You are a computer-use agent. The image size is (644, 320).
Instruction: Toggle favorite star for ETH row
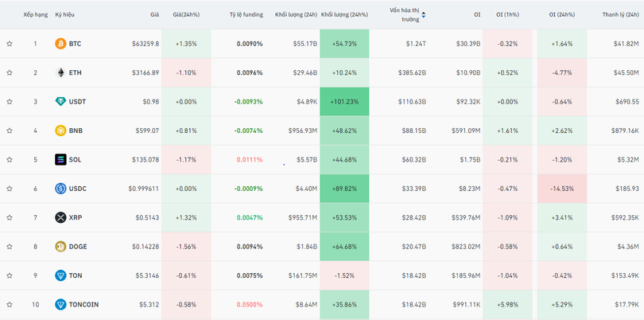pyautogui.click(x=10, y=72)
